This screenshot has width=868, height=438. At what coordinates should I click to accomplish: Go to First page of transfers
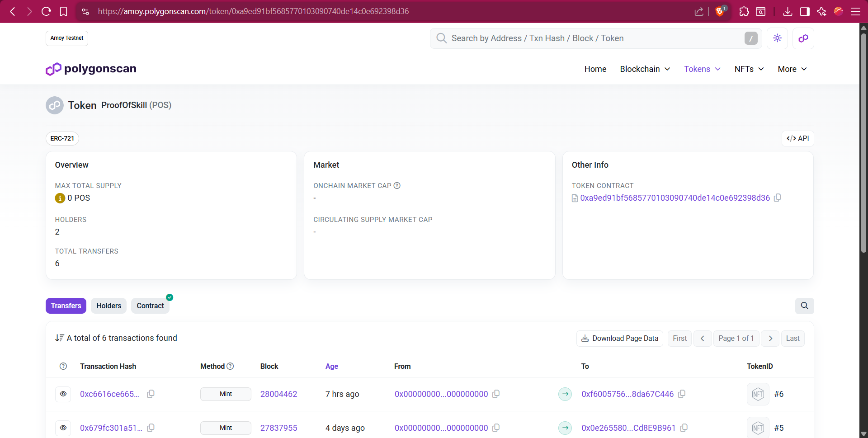(x=680, y=339)
